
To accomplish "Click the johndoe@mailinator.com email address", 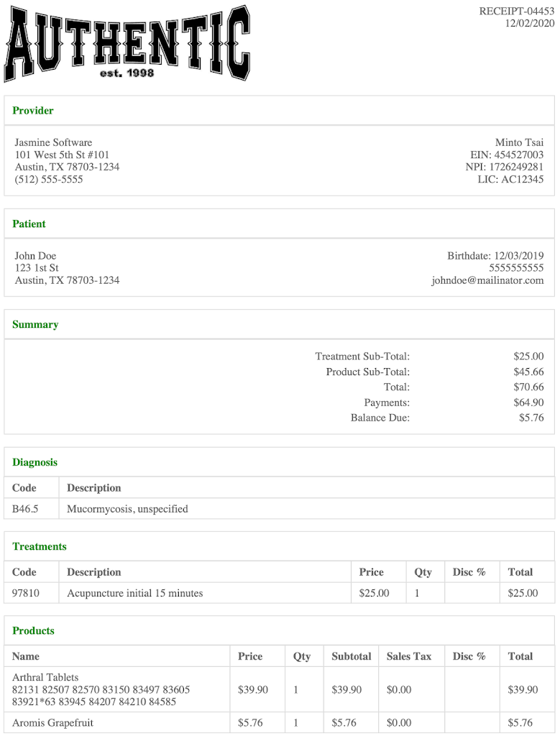I will coord(487,280).
